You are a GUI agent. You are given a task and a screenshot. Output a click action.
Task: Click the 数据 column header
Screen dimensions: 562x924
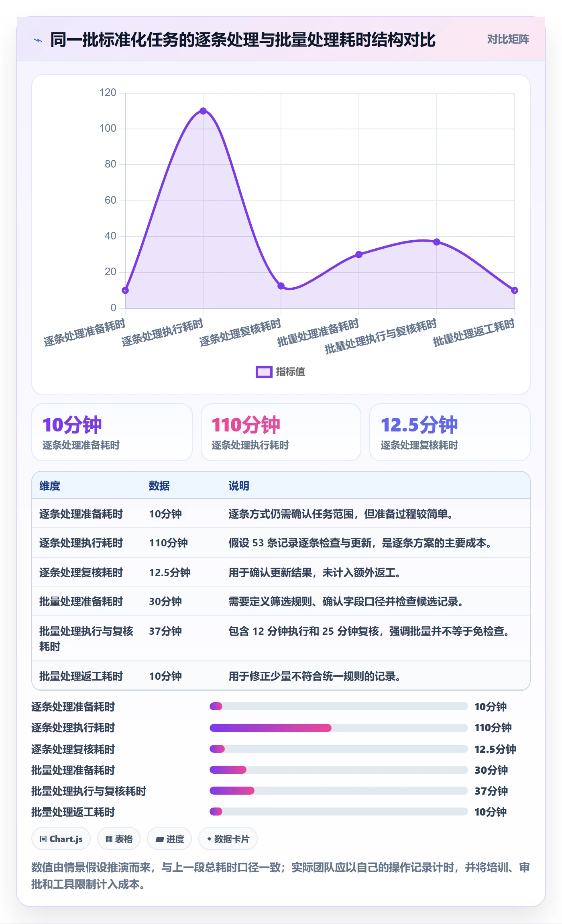159,486
